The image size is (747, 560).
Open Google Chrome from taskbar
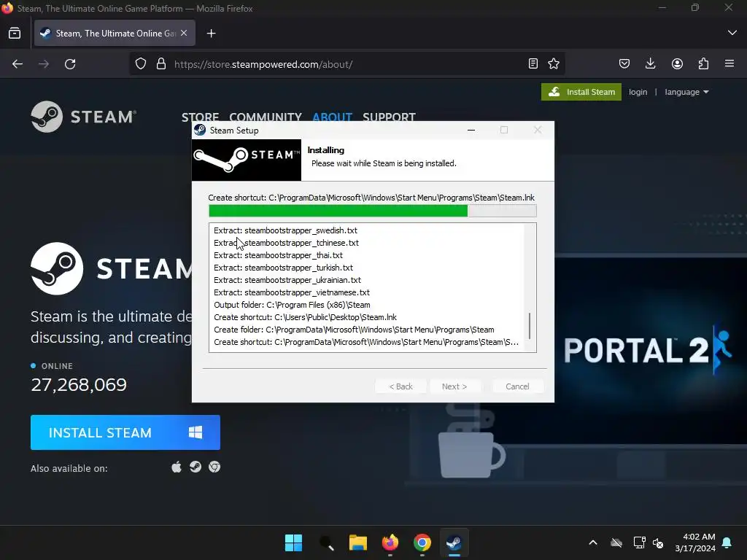422,542
